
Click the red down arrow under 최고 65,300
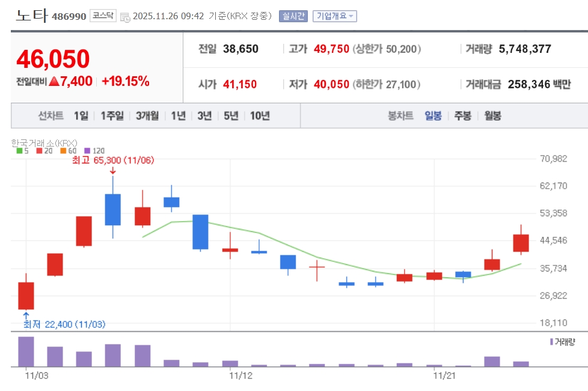tap(112, 172)
